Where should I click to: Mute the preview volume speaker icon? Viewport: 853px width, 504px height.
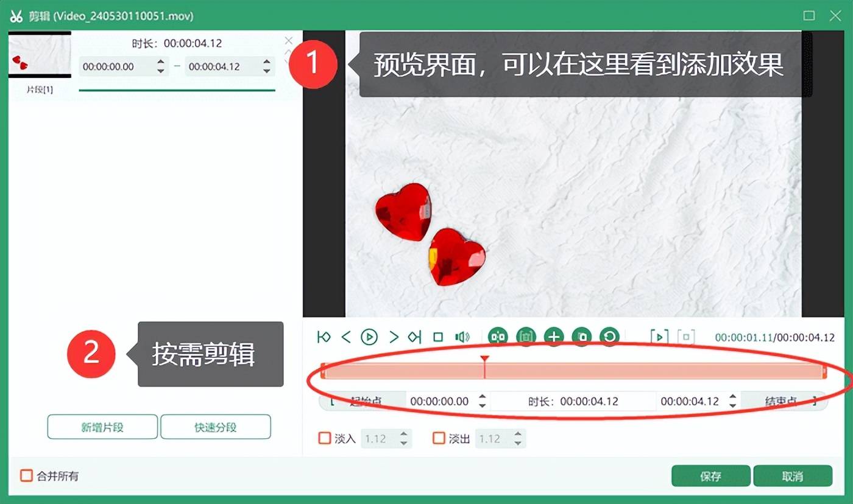[462, 337]
